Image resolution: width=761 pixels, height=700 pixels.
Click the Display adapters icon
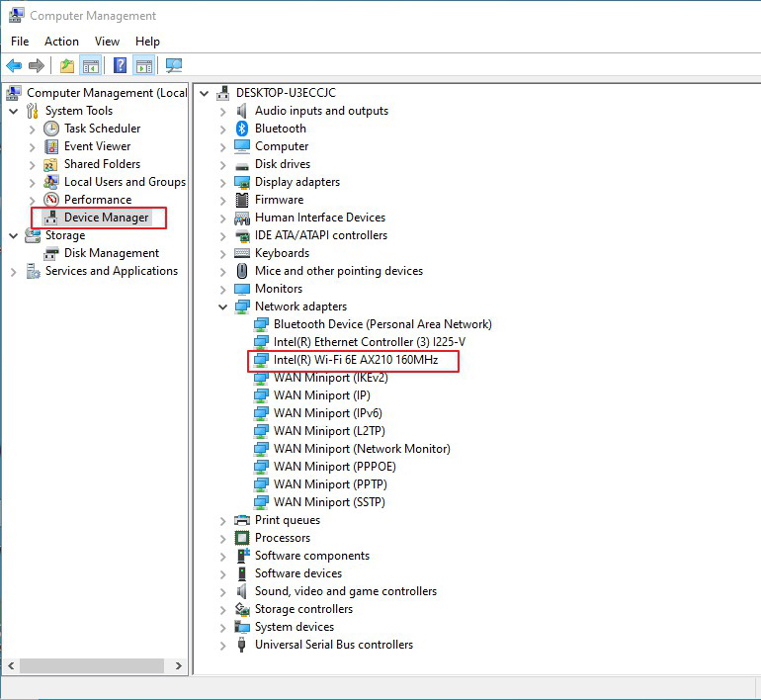pos(242,182)
